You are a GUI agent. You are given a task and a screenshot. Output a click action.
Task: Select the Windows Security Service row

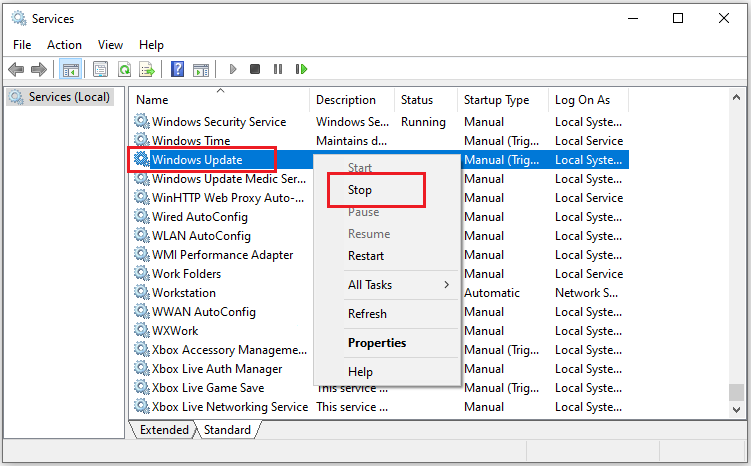219,122
